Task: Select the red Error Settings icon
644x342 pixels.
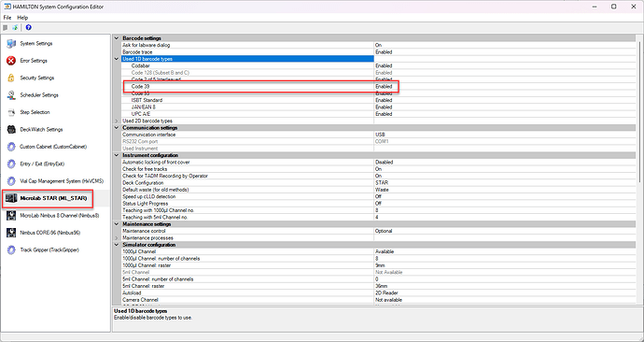Action: point(11,61)
